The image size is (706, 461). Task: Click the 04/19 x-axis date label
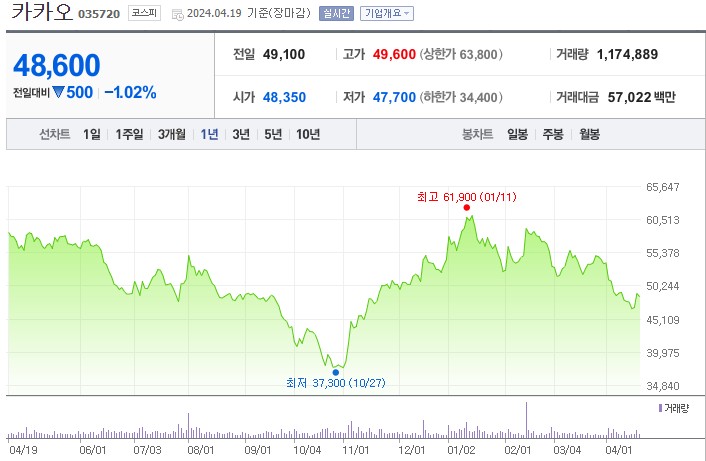tap(23, 450)
